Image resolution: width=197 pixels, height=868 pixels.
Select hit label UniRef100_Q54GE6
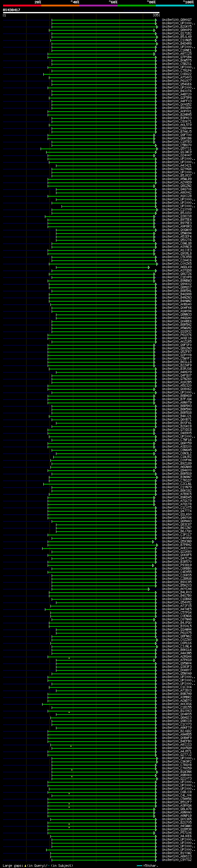tap(177, 84)
